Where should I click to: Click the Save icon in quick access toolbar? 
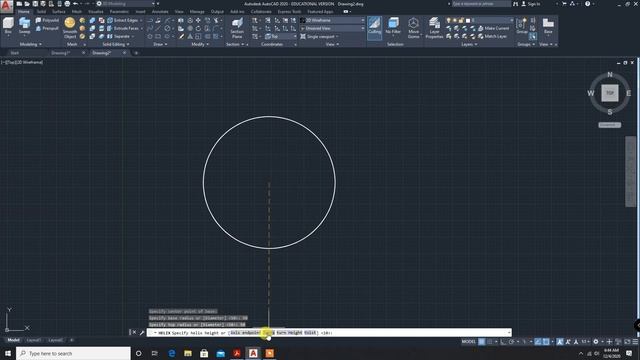pos(35,4)
